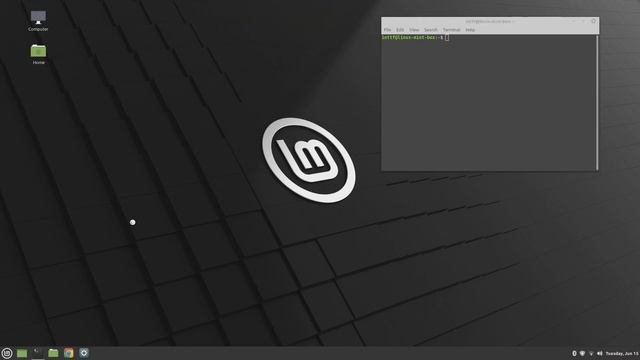
Task: Open the settings gear launcher in panel
Action: point(84,353)
